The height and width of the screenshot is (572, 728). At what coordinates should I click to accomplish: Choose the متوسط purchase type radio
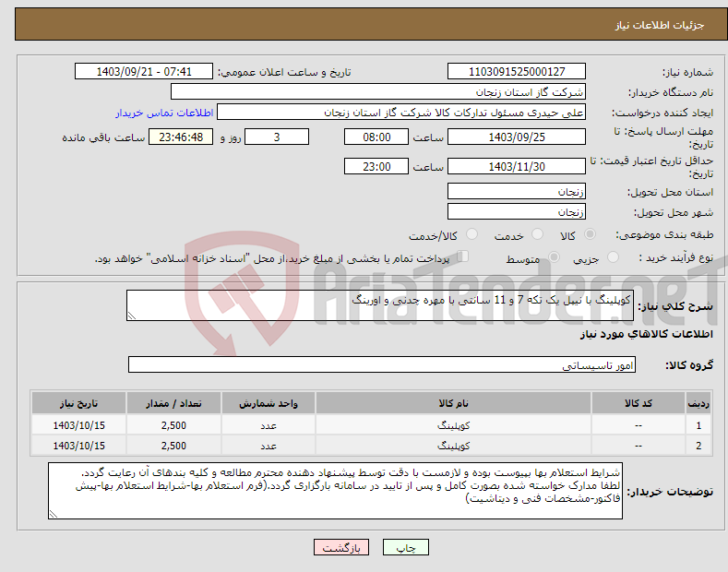pos(554,257)
